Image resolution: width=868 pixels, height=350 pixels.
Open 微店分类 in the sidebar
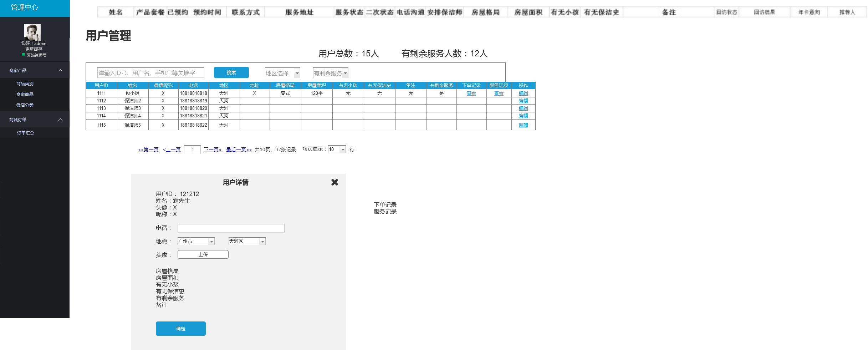coord(25,105)
